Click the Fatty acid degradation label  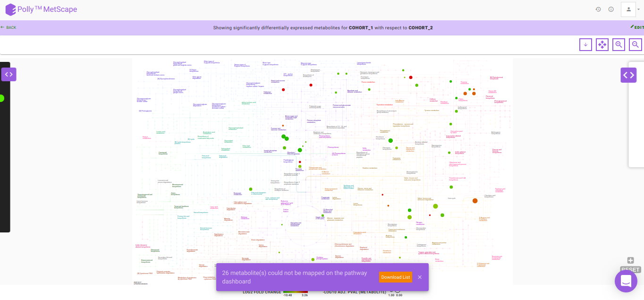point(223,156)
